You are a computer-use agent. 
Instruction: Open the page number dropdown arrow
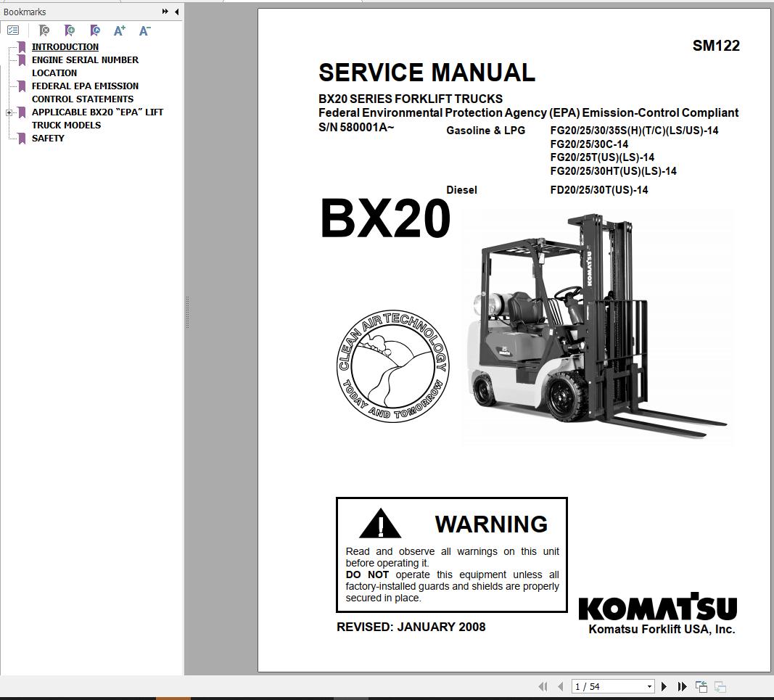click(x=650, y=686)
